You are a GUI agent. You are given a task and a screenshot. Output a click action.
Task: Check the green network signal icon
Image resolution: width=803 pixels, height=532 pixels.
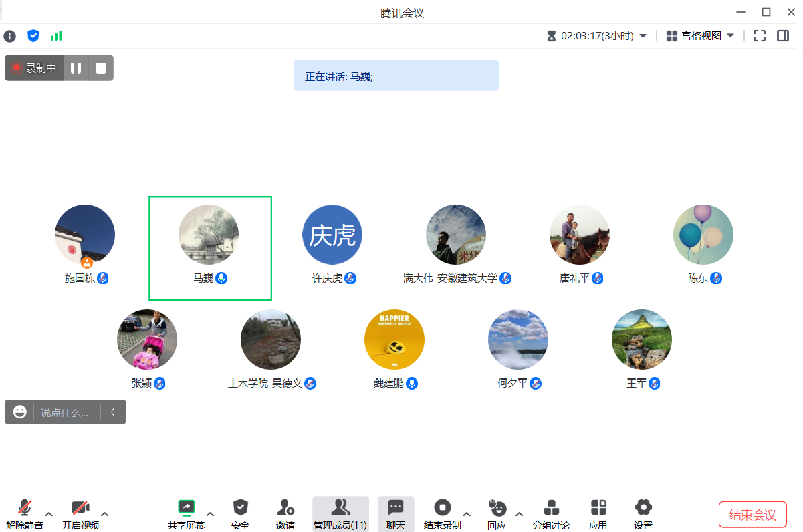pos(56,36)
